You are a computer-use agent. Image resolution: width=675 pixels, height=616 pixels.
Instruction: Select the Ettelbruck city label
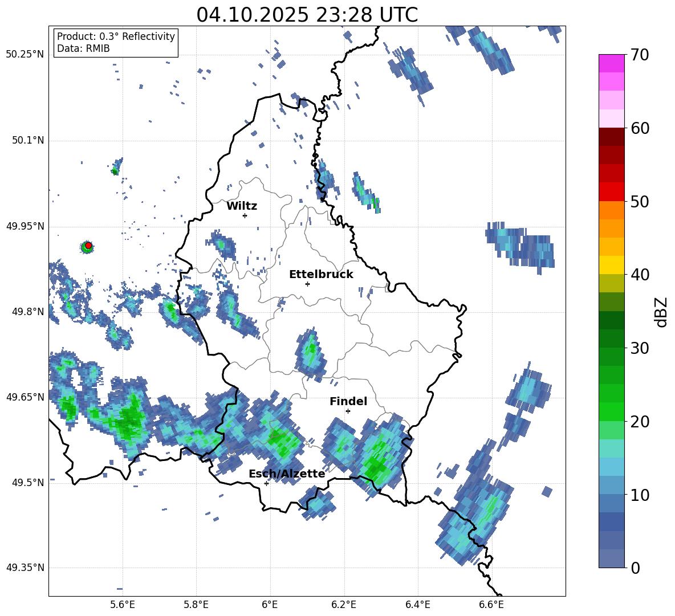321,275
